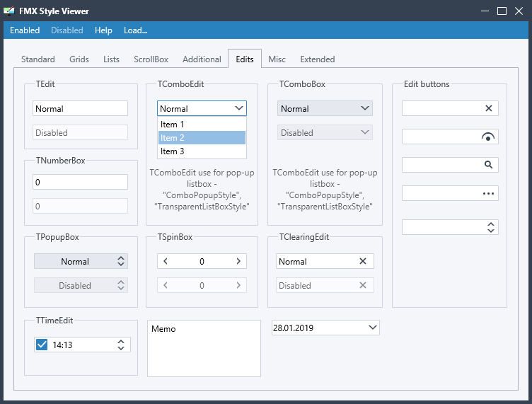Close the FMX Style Viewer window
532x404 pixels.
click(519, 11)
